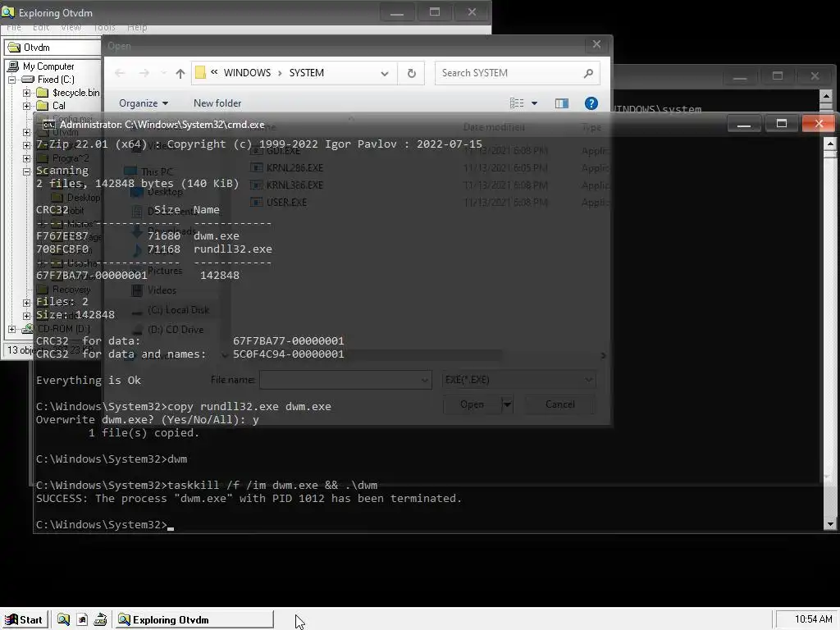Click the 'SUCCESS: The process' output line
The height and width of the screenshot is (630, 840).
tap(249, 499)
